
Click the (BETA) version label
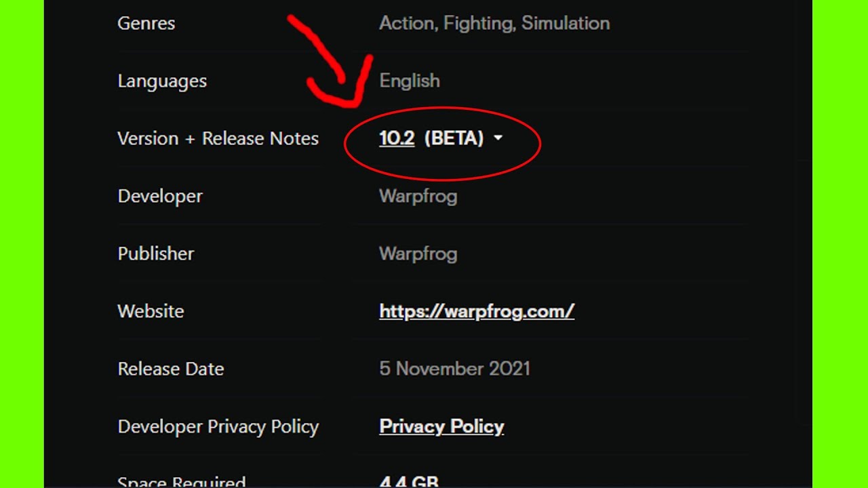[454, 138]
